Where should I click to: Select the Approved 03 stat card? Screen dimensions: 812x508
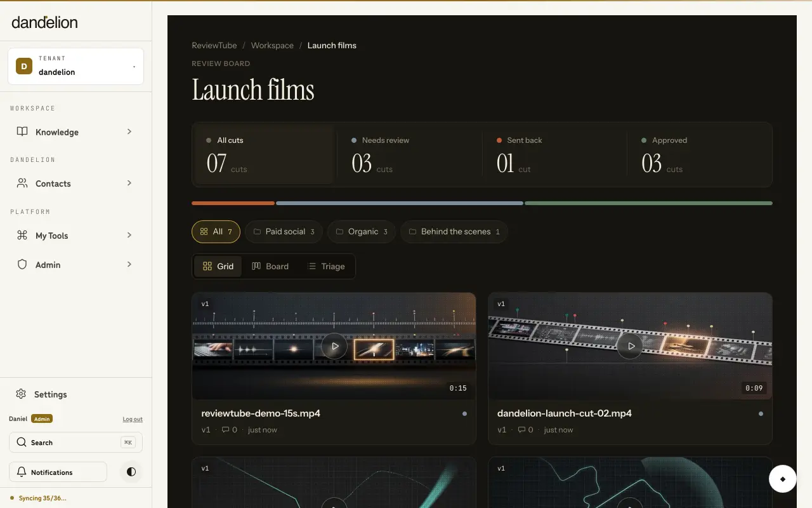(699, 154)
